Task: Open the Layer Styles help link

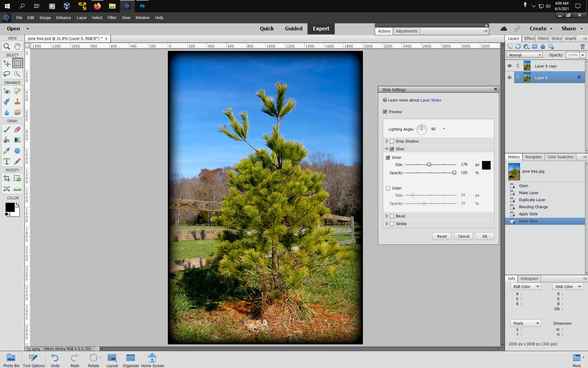Action: [431, 100]
